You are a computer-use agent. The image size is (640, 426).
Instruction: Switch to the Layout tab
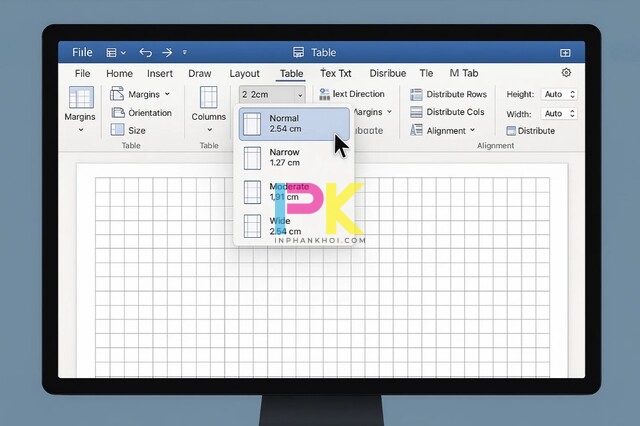244,73
